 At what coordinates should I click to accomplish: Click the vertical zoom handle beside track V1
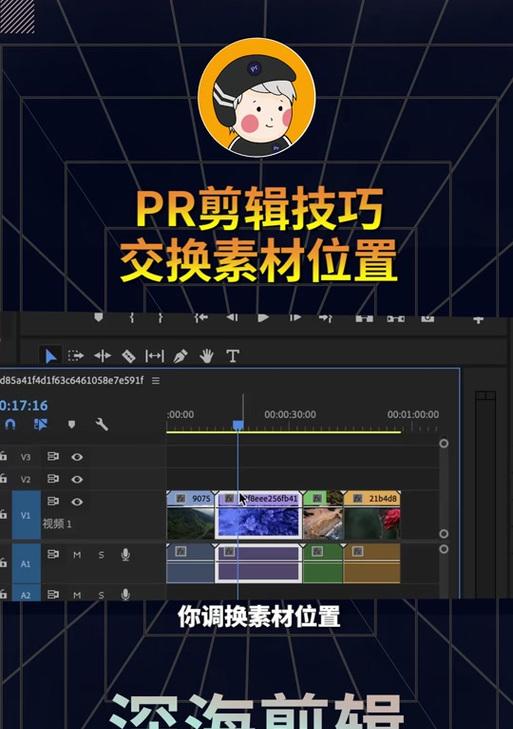pos(444,533)
